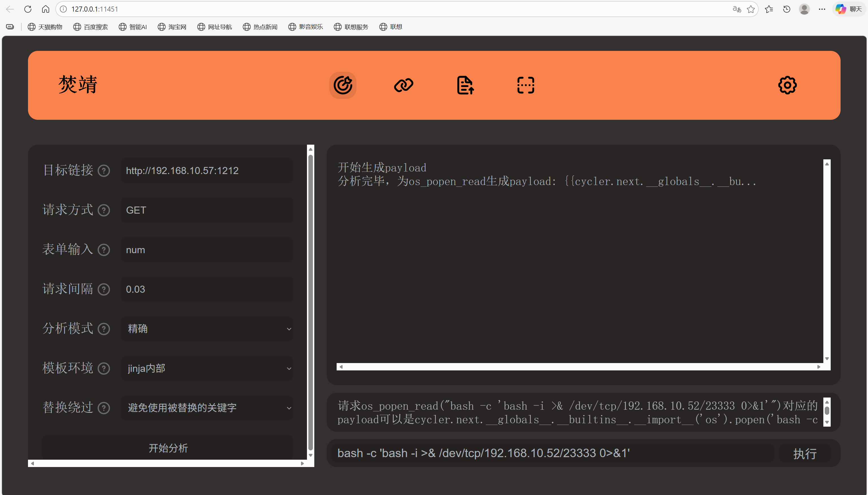Click the bash command input field

click(553, 453)
